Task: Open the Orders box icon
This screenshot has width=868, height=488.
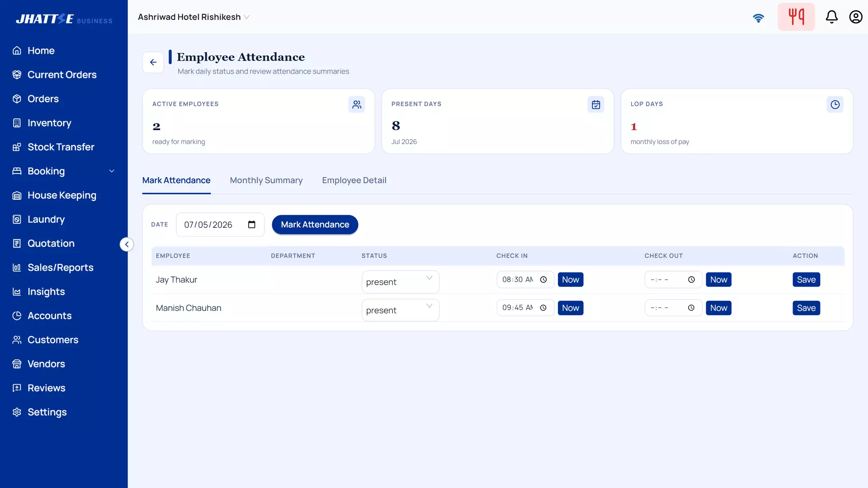Action: 17,99
